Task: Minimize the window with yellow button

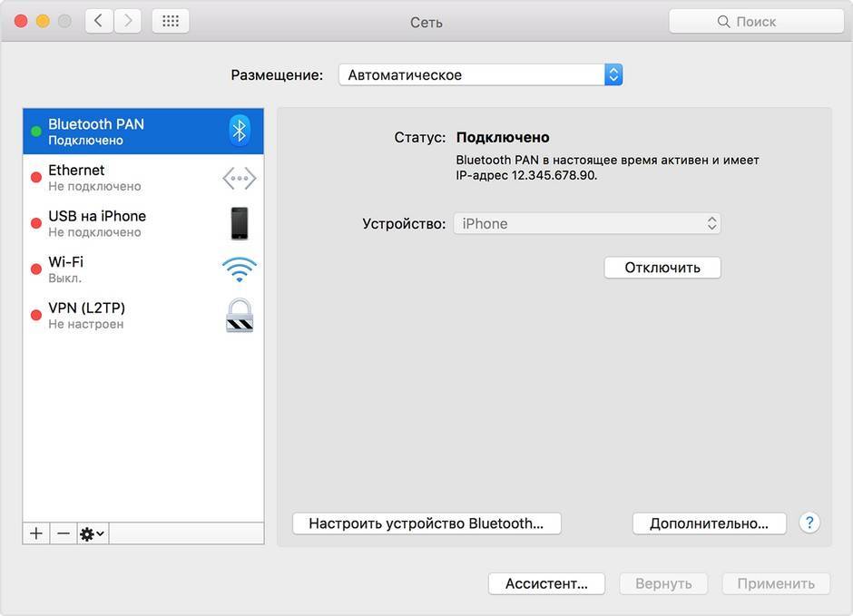Action: 43,21
